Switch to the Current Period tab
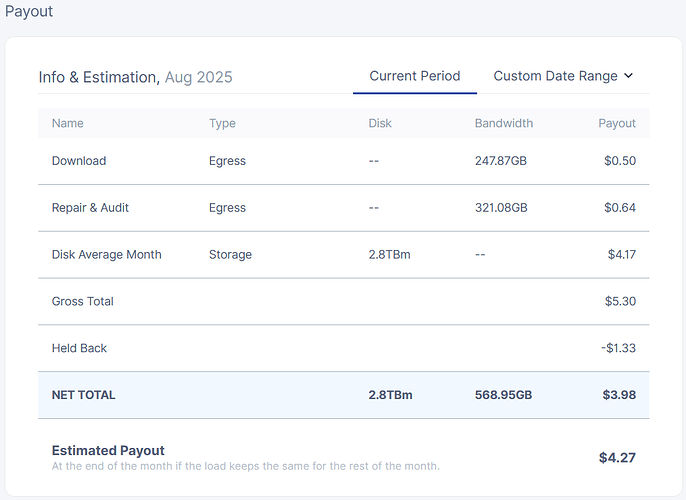Screen dimensions: 686x500 pyautogui.click(x=415, y=76)
